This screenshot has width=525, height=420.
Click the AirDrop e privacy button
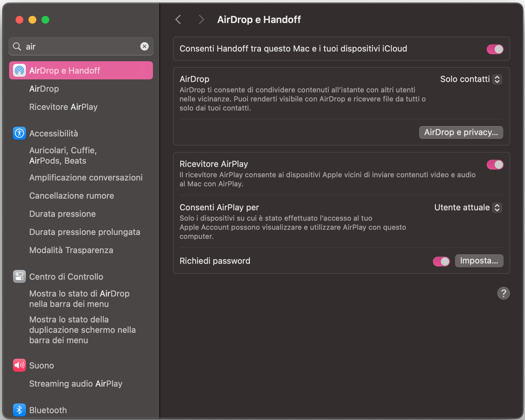[461, 132]
